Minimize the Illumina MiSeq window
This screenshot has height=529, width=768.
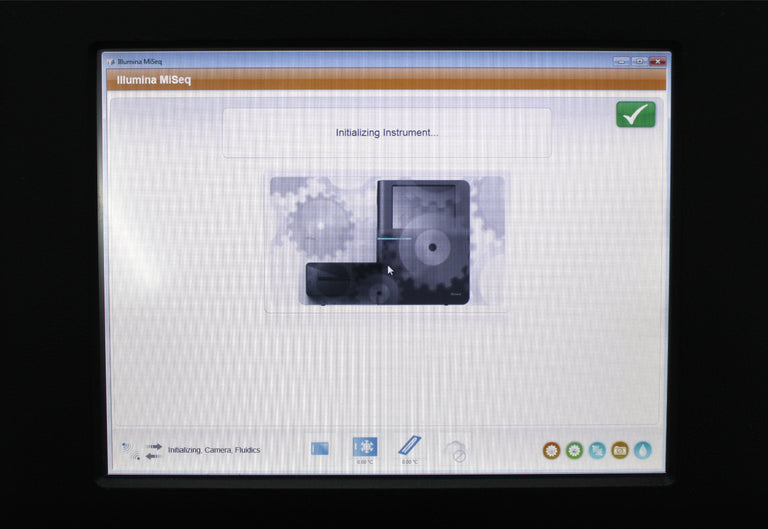tap(621, 61)
